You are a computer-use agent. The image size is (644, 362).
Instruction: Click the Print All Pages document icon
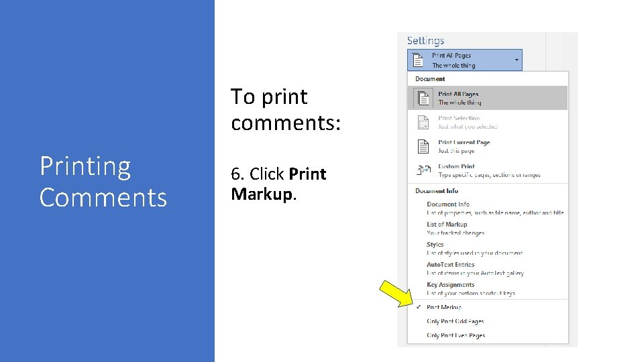click(x=423, y=99)
